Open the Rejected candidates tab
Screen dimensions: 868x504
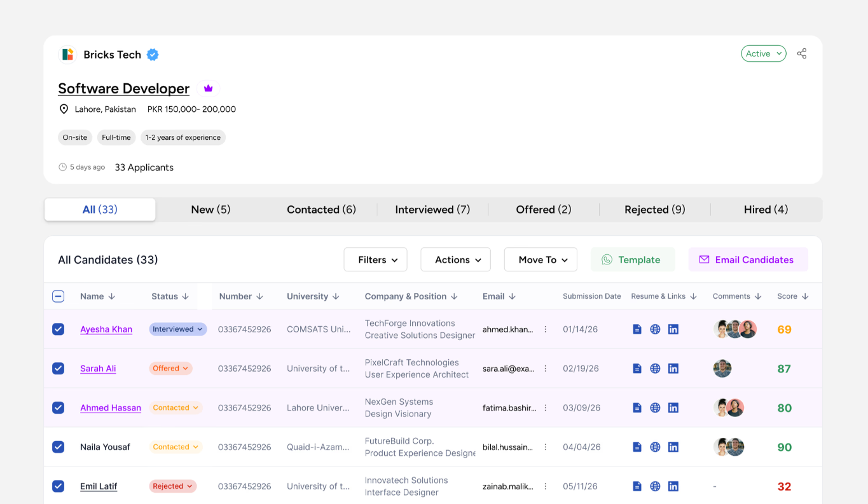(654, 209)
